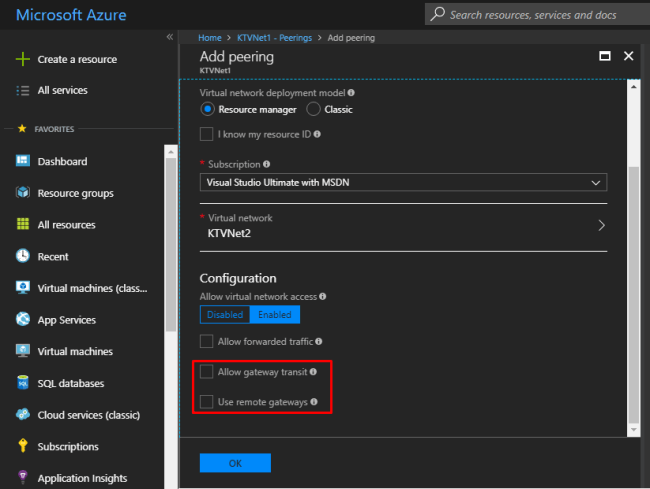
Task: Click the Create a resource plus icon
Action: tap(23, 59)
